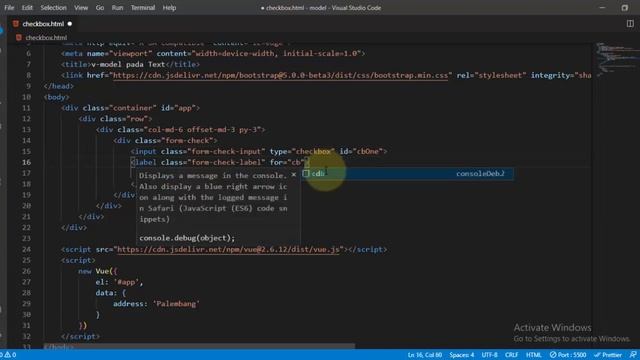The image size is (640, 360).
Task: Click the split editor icon
Action: (630, 24)
